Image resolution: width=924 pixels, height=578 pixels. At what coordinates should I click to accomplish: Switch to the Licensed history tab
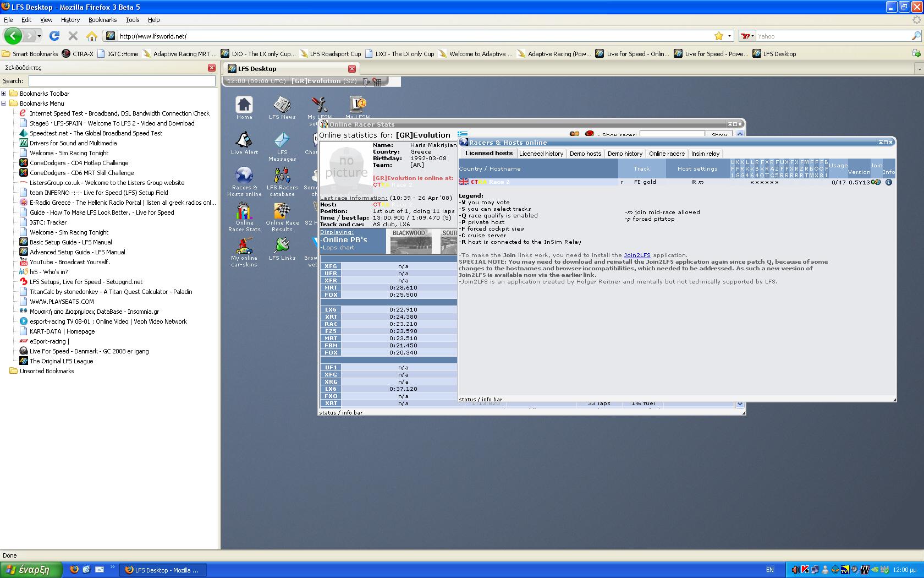541,154
